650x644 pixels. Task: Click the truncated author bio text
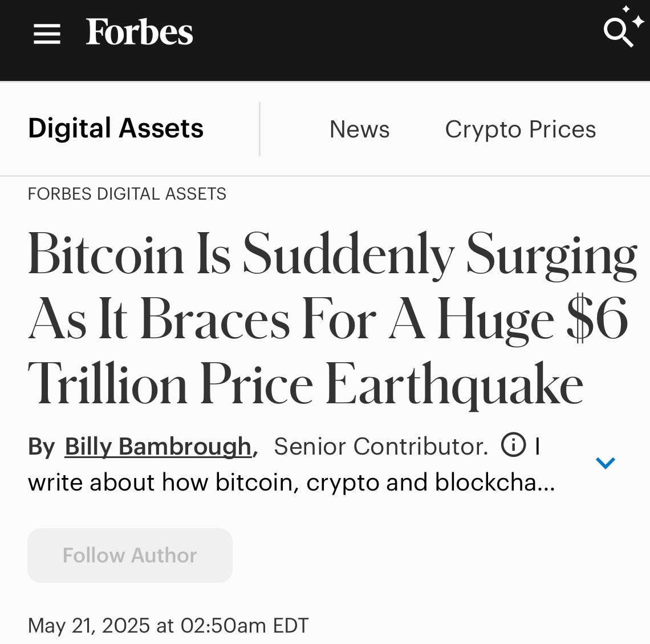pos(291,483)
